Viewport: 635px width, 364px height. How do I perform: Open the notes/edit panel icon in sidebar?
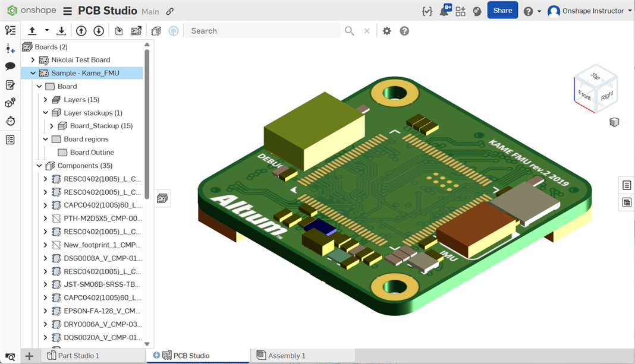pos(10,84)
